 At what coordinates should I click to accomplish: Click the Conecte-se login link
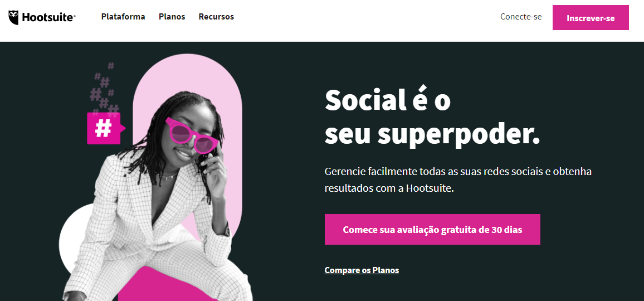point(521,17)
